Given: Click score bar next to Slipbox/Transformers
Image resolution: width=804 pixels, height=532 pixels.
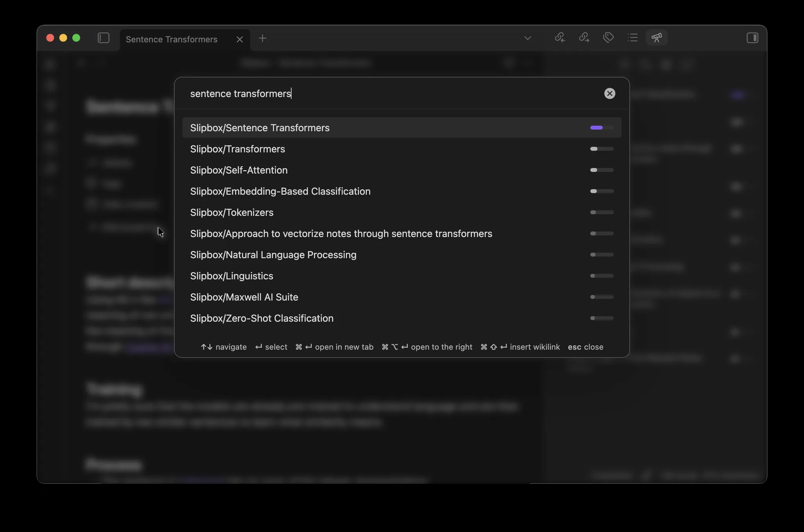Looking at the screenshot, I should (x=602, y=149).
